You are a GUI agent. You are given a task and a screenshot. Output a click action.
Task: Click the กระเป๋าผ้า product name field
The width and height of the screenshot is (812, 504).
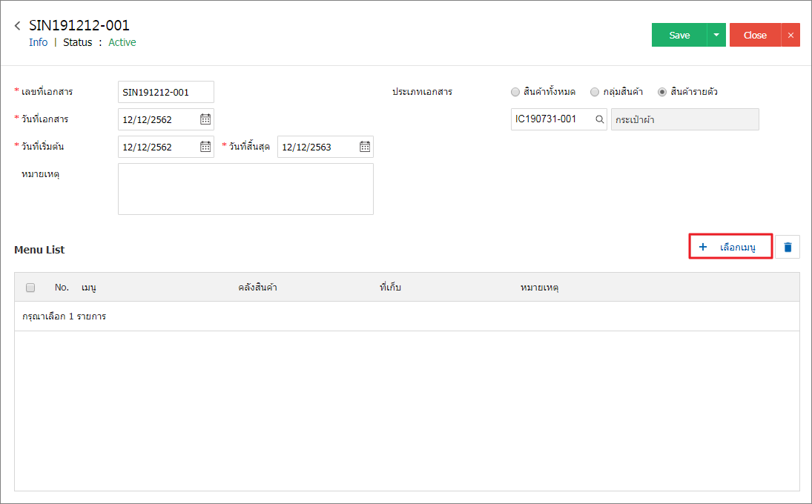[685, 119]
